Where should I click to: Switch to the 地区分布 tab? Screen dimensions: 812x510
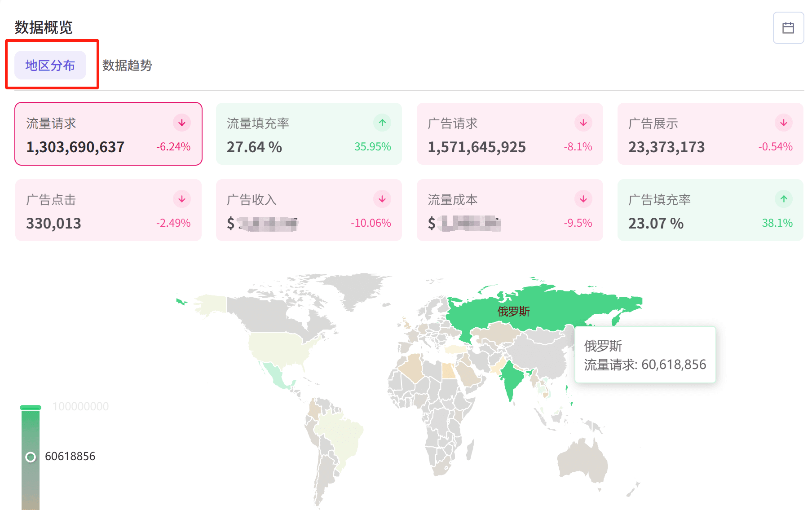tap(50, 66)
